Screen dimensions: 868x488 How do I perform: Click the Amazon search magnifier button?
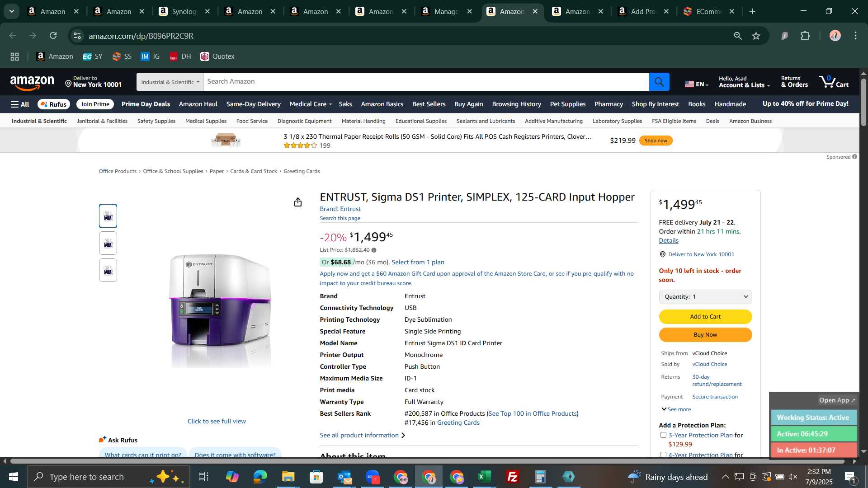click(x=659, y=82)
